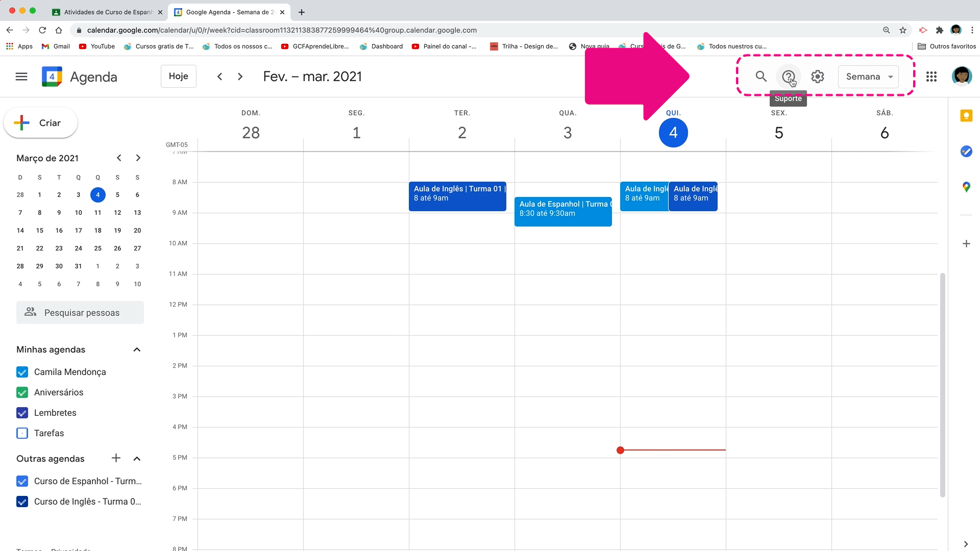This screenshot has height=551, width=980.
Task: Toggle Curso de Espanhol calendar visibility
Action: tap(22, 481)
